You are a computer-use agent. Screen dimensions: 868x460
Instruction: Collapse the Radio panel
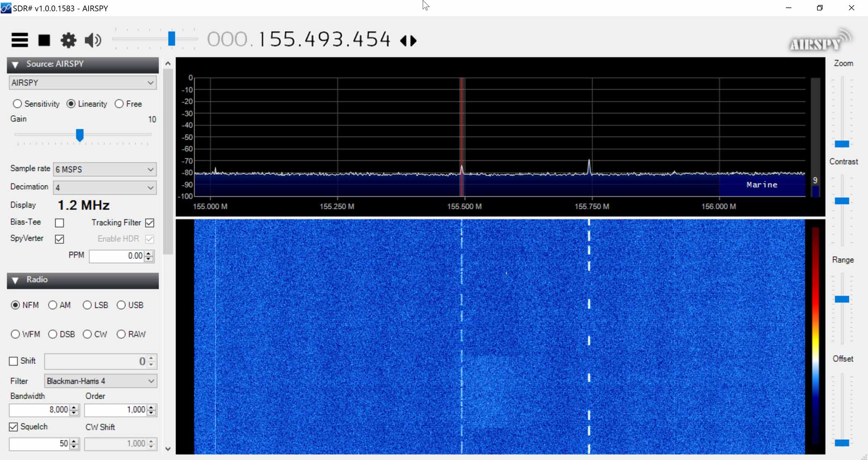point(15,280)
